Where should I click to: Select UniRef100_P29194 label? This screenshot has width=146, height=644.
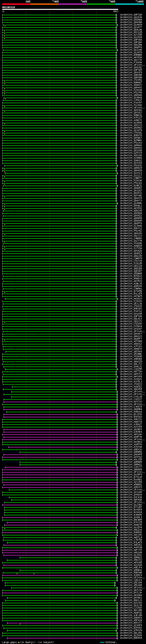pyautogui.click(x=131, y=90)
